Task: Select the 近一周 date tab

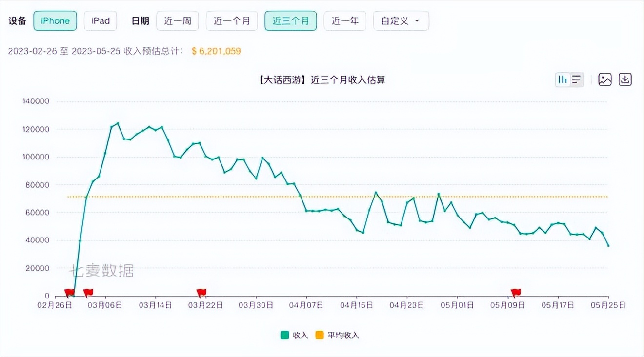Action: click(178, 20)
